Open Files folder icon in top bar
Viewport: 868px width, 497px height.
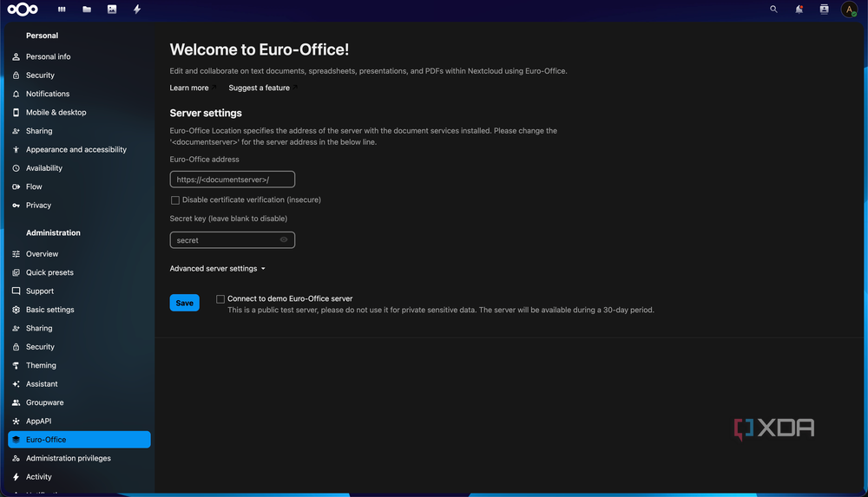coord(87,10)
